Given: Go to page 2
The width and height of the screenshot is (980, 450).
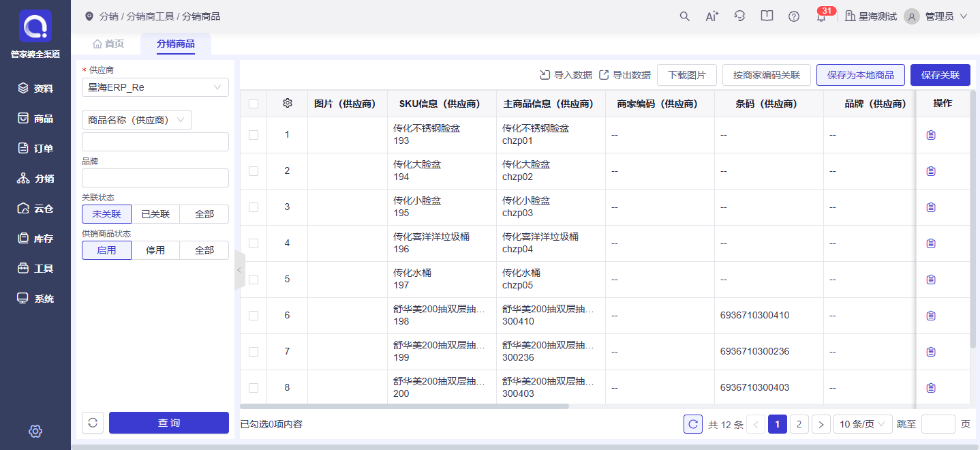Looking at the screenshot, I should click(x=799, y=424).
